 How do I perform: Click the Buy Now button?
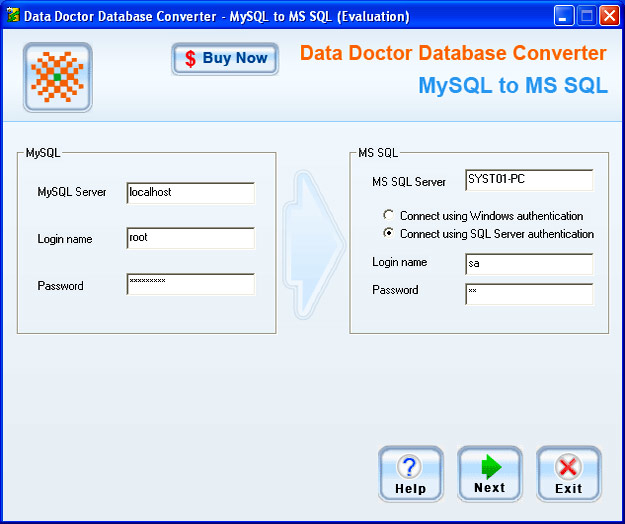coord(225,59)
